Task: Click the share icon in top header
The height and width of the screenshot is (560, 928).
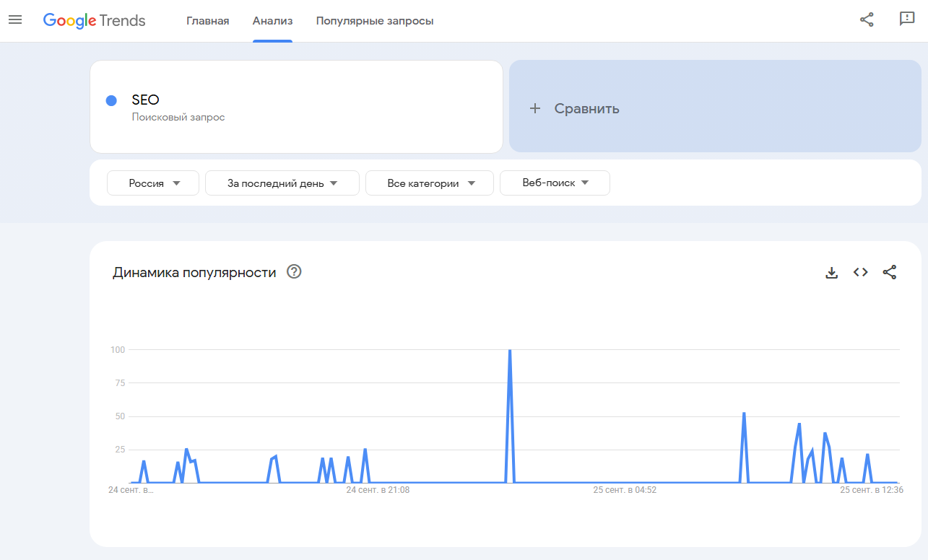Action: (867, 20)
